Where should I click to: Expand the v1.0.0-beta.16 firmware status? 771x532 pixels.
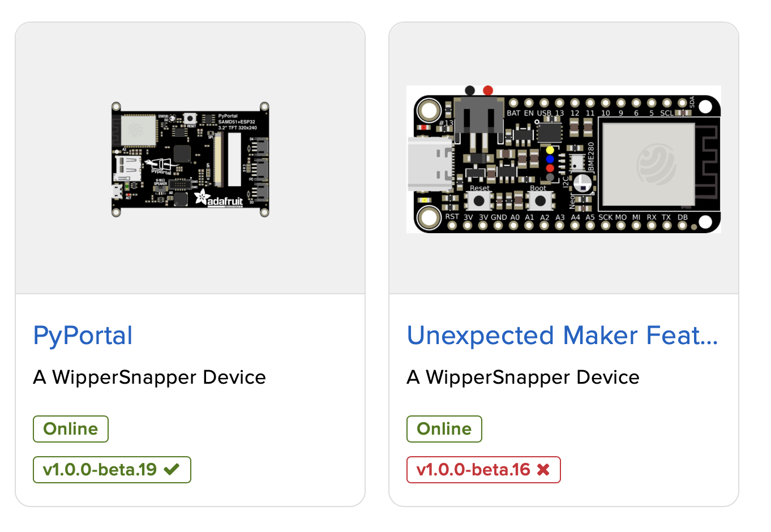483,469
